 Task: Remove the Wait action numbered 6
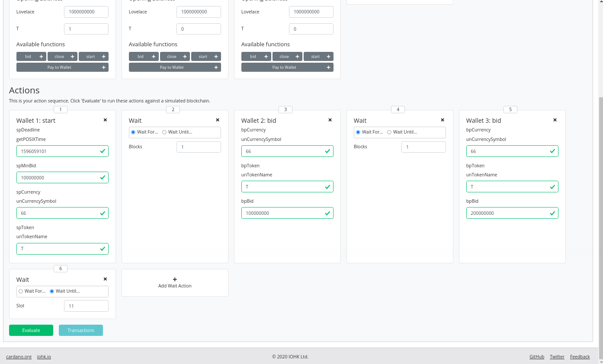tap(105, 279)
